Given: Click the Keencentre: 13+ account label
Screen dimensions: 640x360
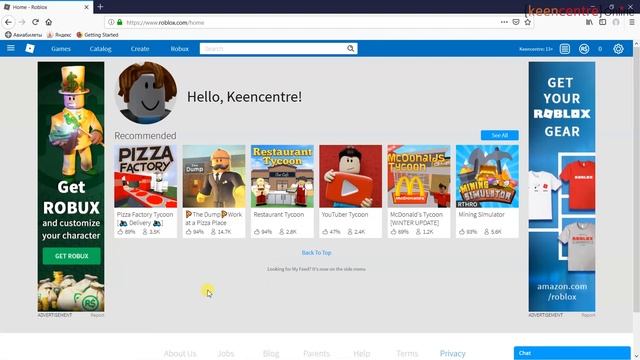Looking at the screenshot, I should [x=536, y=49].
